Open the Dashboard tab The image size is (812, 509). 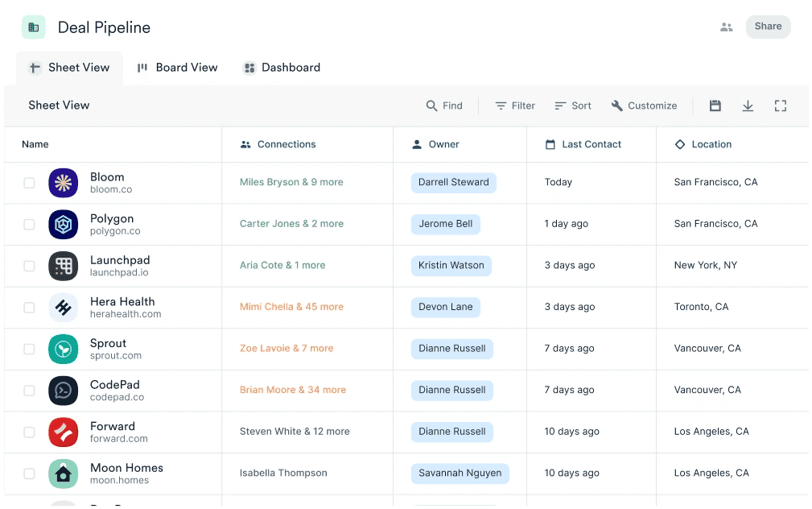click(282, 68)
